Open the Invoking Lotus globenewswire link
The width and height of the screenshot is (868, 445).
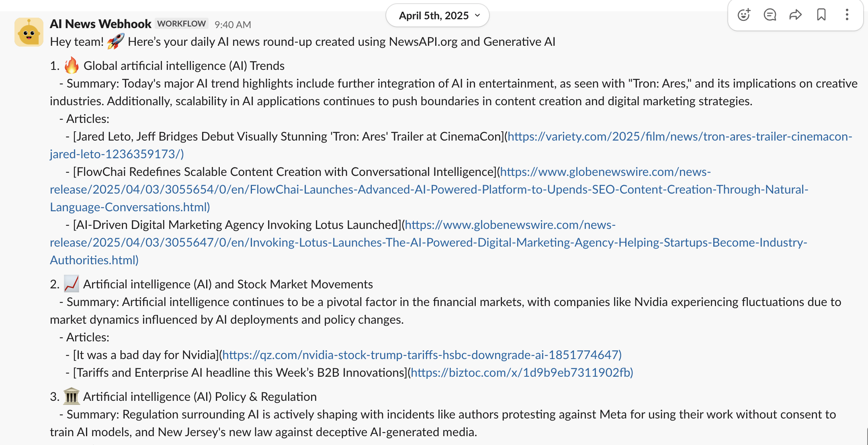coord(428,243)
